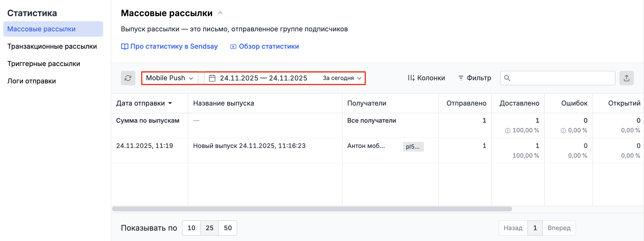Show 25 rows per page
Image resolution: width=644 pixels, height=241 pixels.
pyautogui.click(x=210, y=228)
